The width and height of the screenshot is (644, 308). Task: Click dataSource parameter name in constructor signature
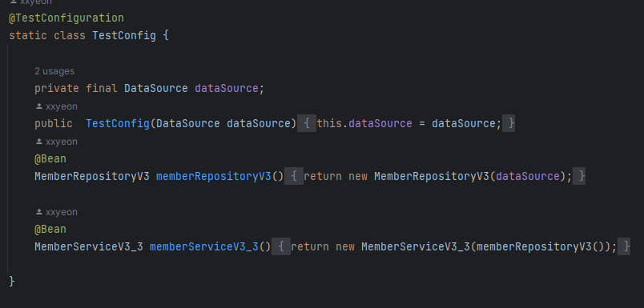point(259,124)
